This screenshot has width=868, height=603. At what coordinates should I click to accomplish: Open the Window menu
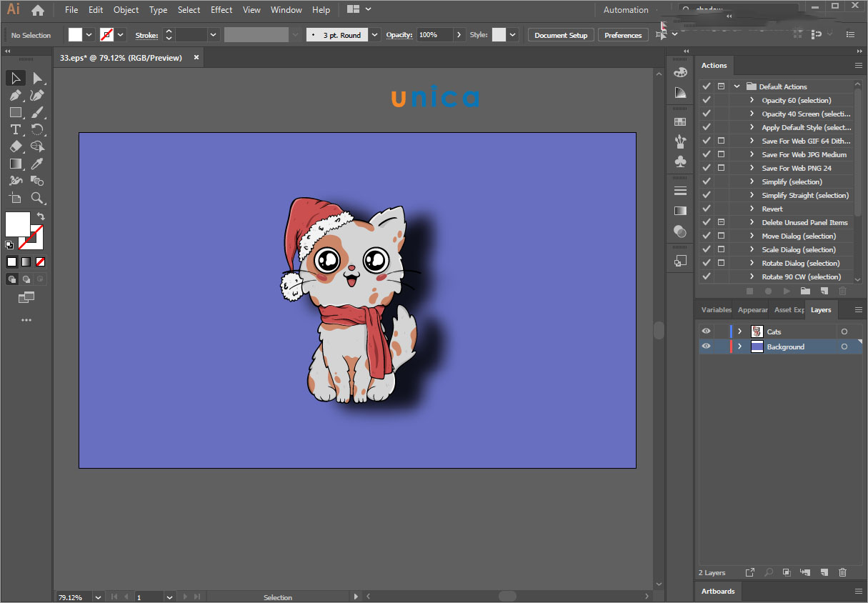(286, 10)
